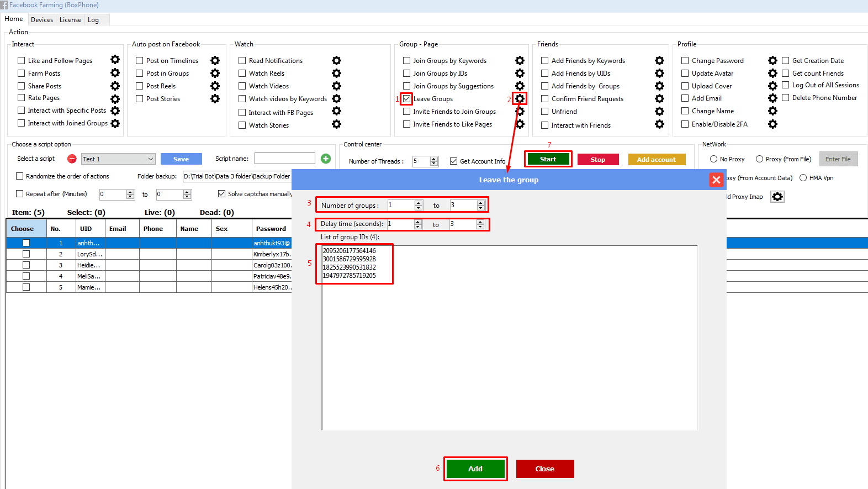
Task: Open the Proxy Imap settings gear
Action: 777,197
